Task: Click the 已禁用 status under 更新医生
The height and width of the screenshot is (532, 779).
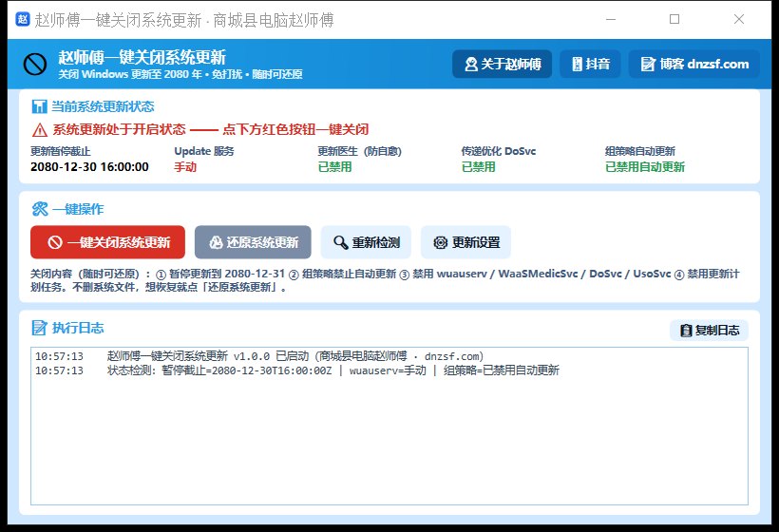Action: [x=334, y=167]
